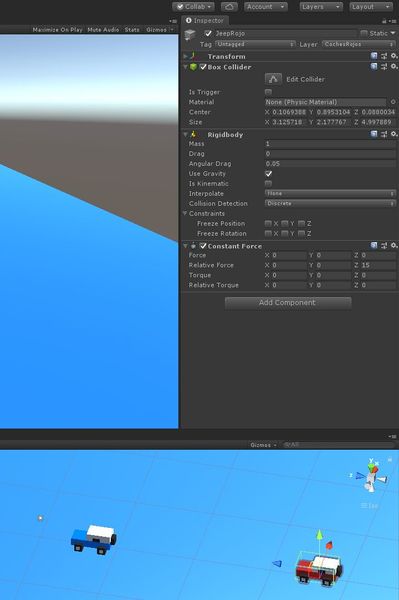Screen dimensions: 399x600
Task: Click the Mass value field
Action: click(x=330, y=144)
